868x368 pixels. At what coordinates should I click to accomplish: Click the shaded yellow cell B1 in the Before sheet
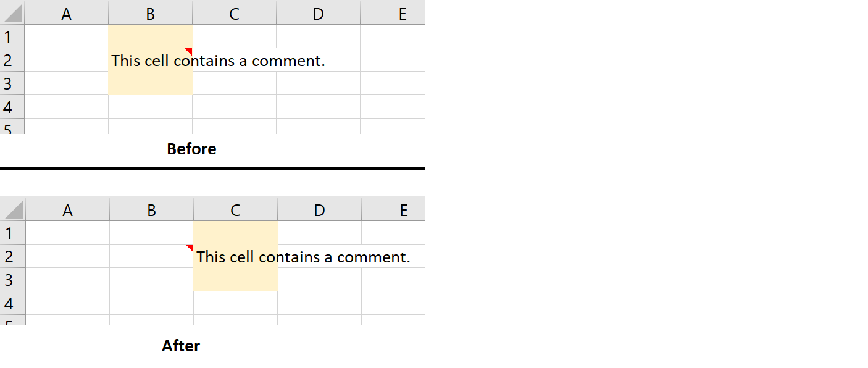[150, 36]
